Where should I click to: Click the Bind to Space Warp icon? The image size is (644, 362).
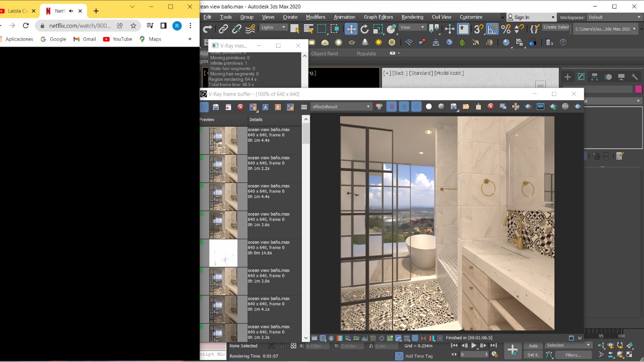pos(250,29)
